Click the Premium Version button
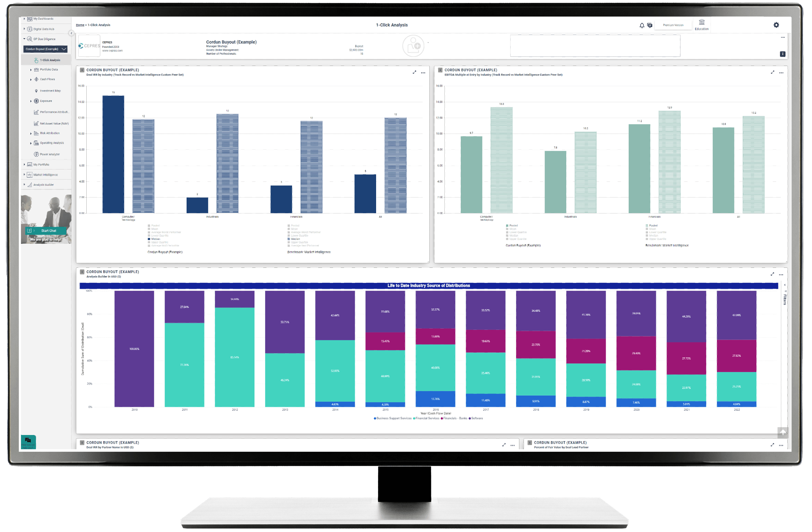812x532 pixels. click(x=673, y=25)
